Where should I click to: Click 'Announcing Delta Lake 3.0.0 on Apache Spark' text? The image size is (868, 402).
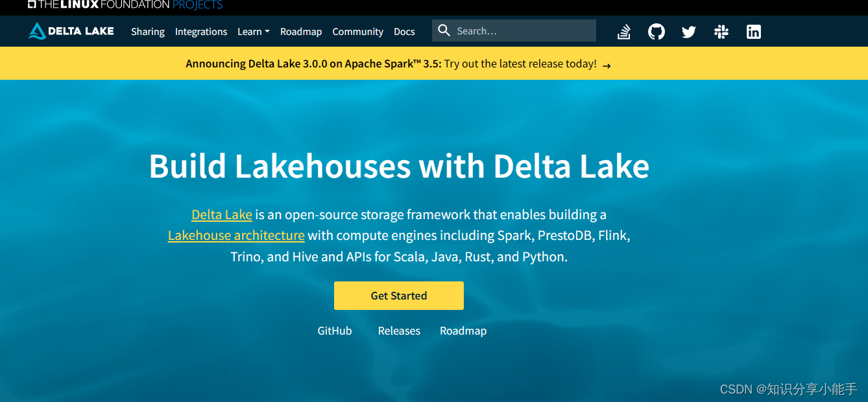point(313,64)
